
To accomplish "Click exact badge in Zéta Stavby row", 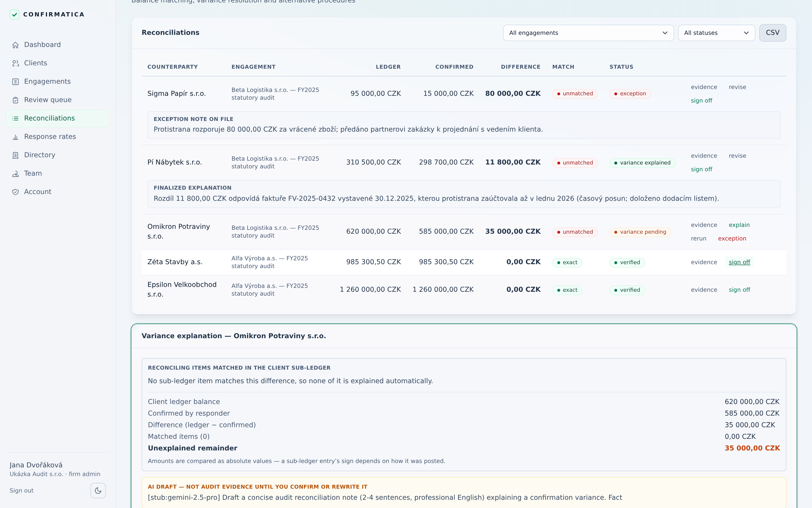I will (x=567, y=262).
